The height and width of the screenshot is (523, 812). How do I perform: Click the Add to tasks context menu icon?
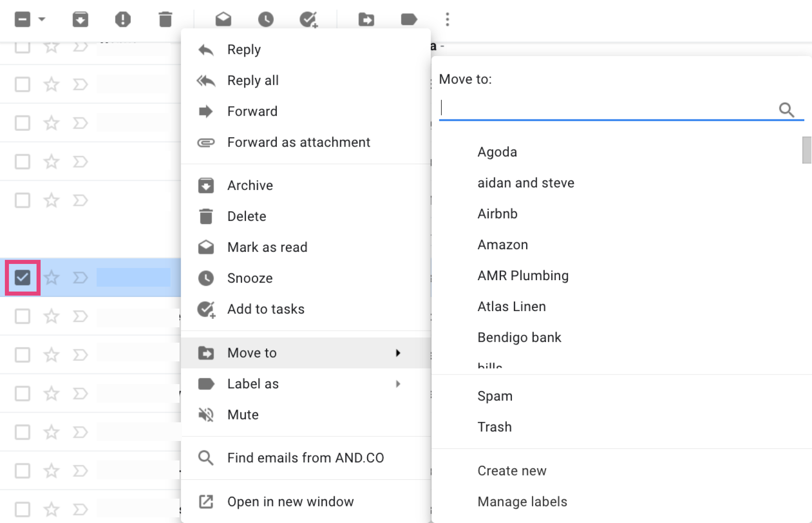[206, 309]
